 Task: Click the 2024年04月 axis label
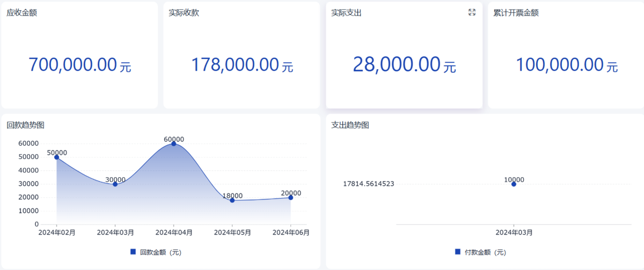(173, 232)
